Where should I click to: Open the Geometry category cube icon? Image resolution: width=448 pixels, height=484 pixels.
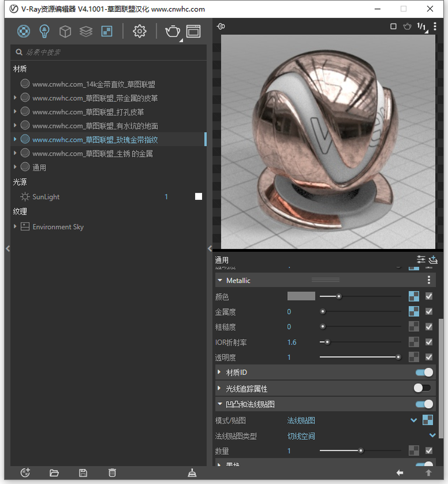click(x=65, y=31)
